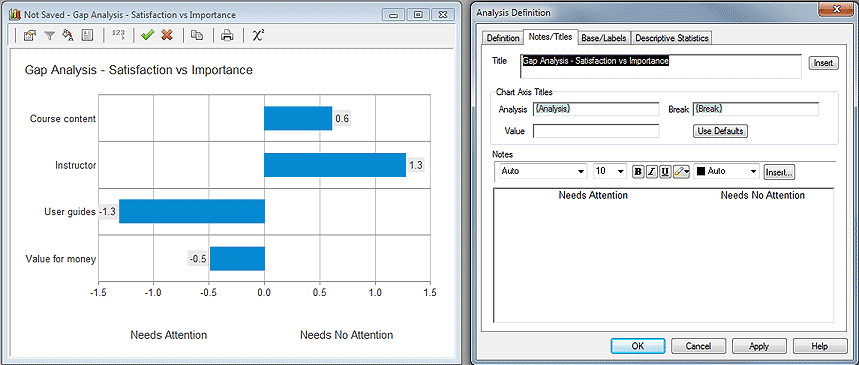The height and width of the screenshot is (365, 859).
Task: Click the Title text field
Action: point(661,66)
